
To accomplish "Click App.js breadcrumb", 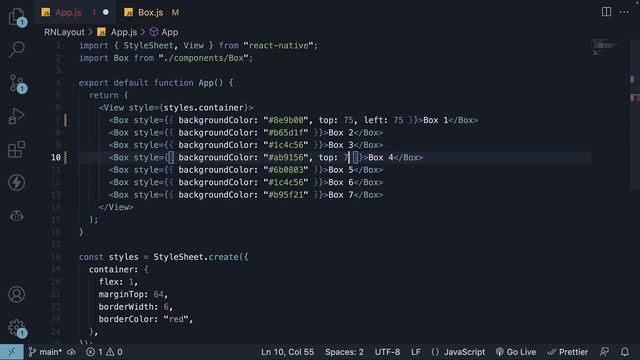I will (x=124, y=32).
